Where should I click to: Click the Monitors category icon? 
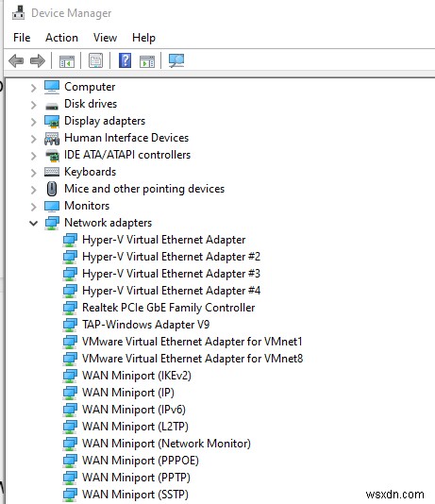52,207
